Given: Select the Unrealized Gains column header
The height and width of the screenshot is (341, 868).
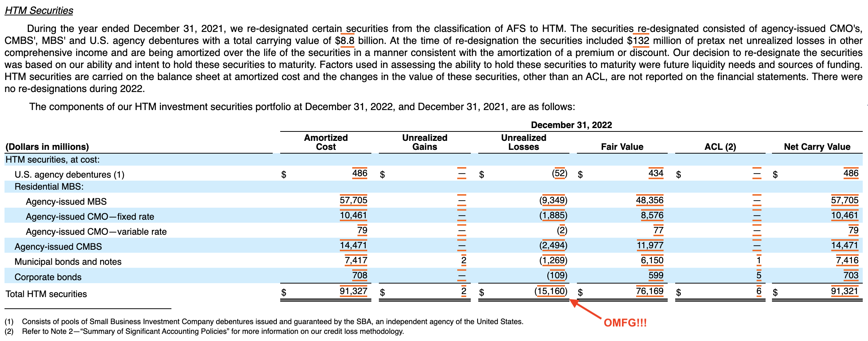Looking at the screenshot, I should [x=425, y=142].
